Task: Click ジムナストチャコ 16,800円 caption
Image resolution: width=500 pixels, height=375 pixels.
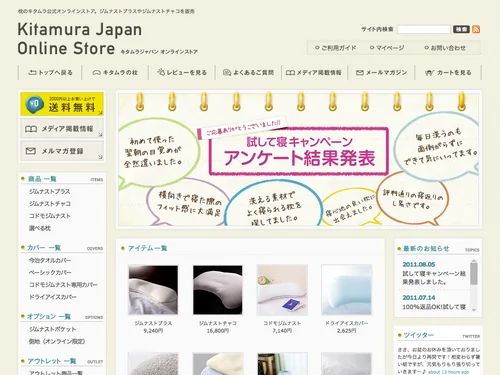Action: (x=218, y=327)
